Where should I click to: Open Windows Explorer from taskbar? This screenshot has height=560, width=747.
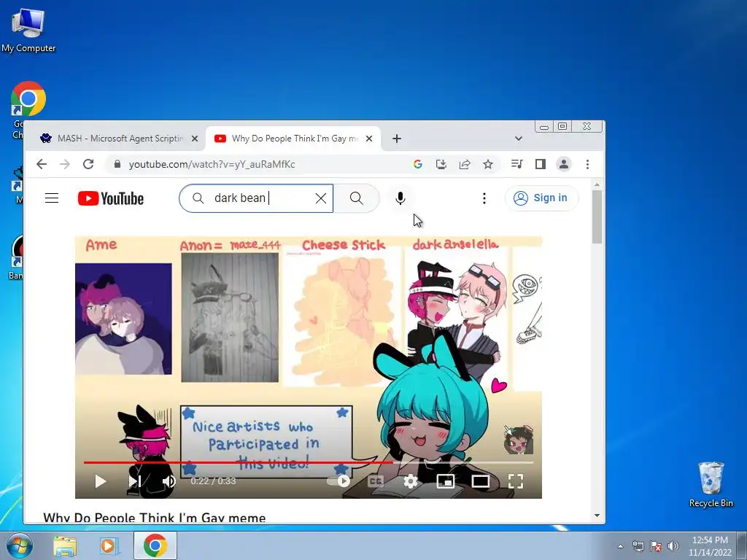coord(65,545)
